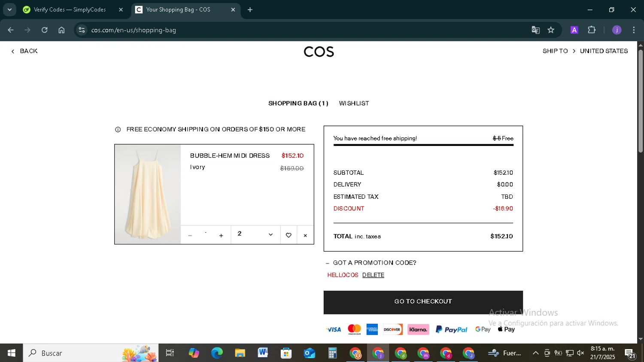The image size is (644, 362).
Task: Click the free shipping info icon
Action: 118,130
